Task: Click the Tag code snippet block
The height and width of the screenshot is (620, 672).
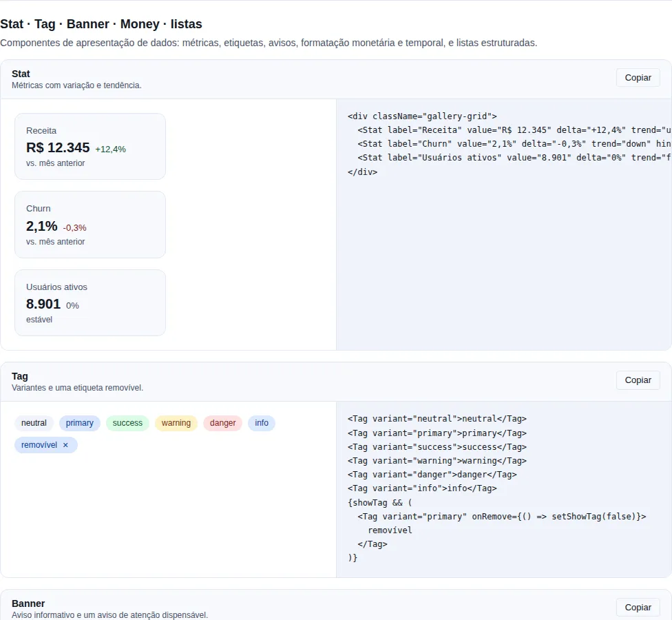Action: (x=504, y=489)
